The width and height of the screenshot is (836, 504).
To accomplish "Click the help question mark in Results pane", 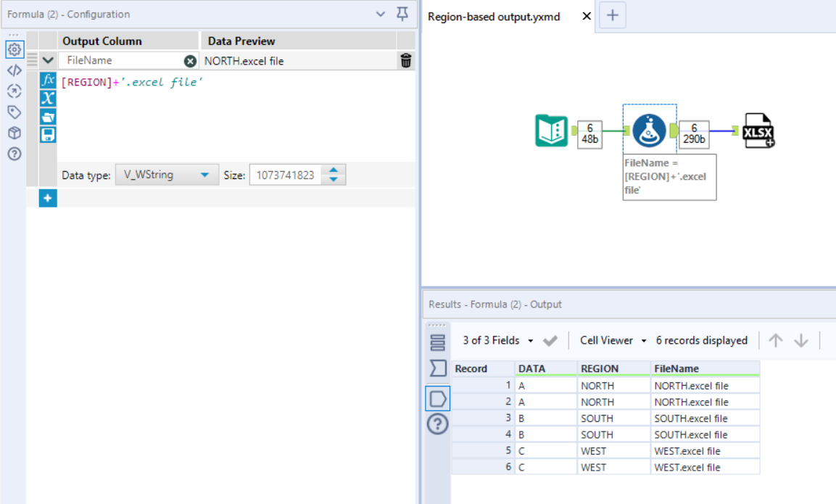I will click(x=437, y=424).
